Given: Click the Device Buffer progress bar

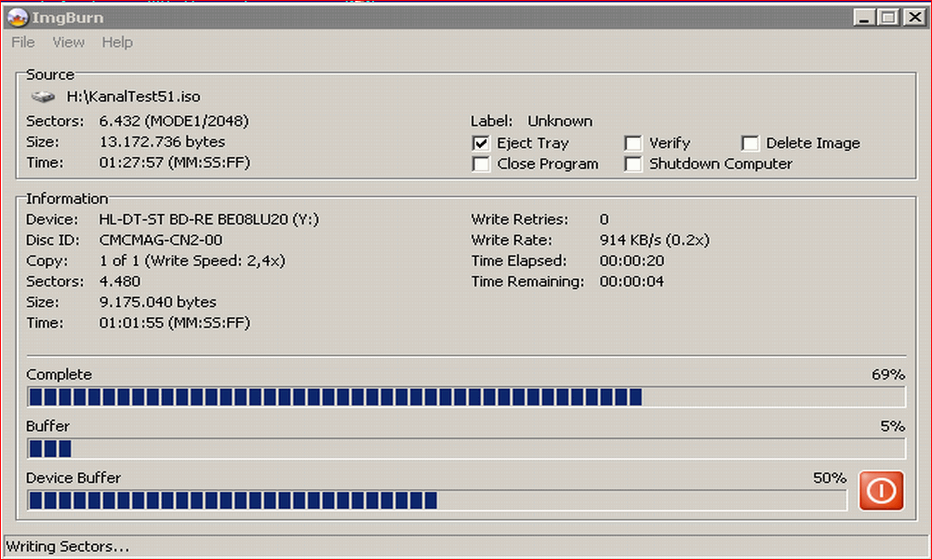Looking at the screenshot, I should coord(436,500).
